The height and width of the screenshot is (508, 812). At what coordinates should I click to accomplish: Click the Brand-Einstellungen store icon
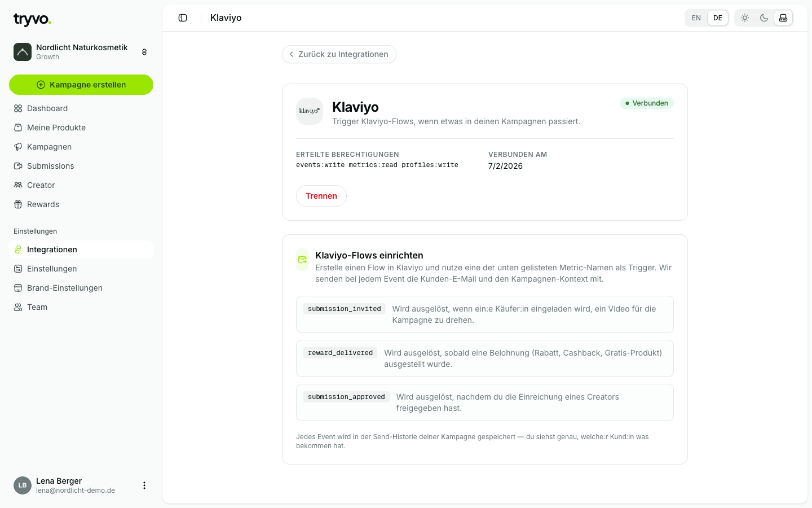click(18, 288)
